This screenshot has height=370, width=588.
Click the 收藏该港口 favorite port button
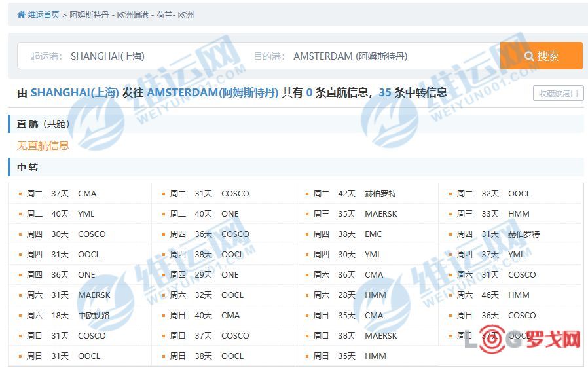pos(558,93)
